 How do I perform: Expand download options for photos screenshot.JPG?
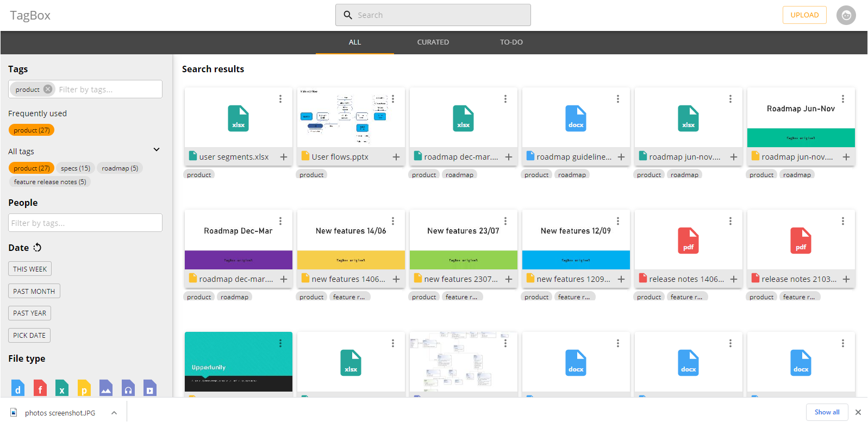pos(114,413)
